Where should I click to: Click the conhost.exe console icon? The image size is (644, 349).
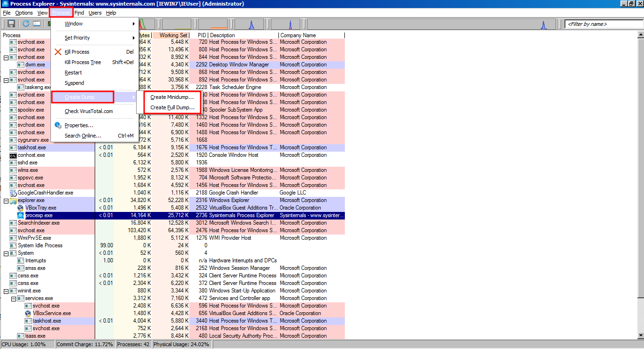click(13, 155)
